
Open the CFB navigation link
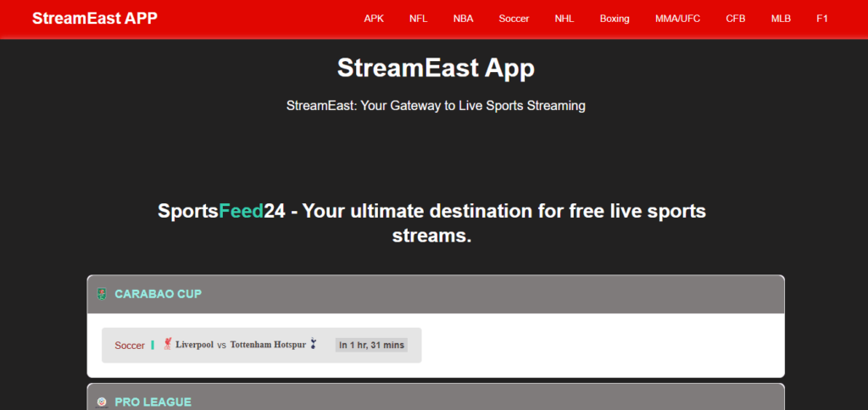click(x=736, y=19)
